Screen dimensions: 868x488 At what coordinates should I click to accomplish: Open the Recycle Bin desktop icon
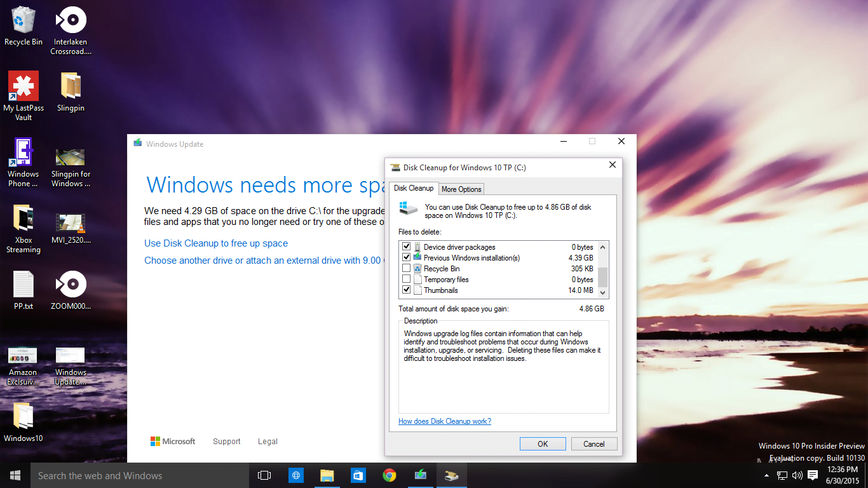24,27
